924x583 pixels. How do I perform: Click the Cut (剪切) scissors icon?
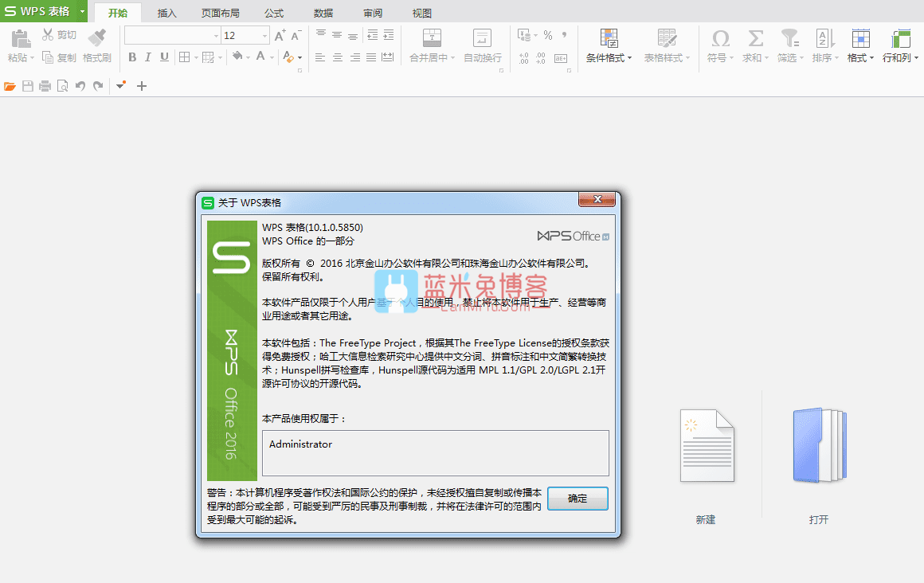click(48, 35)
